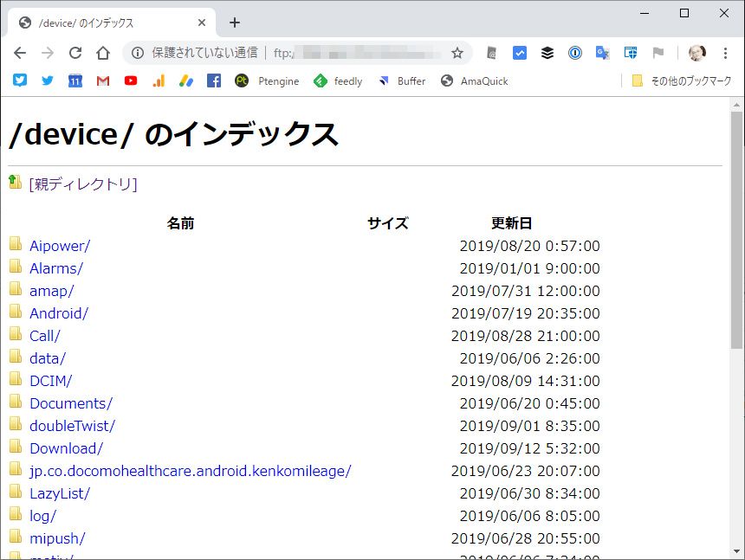Open the Buffer bookmark
The image size is (745, 560).
[401, 81]
